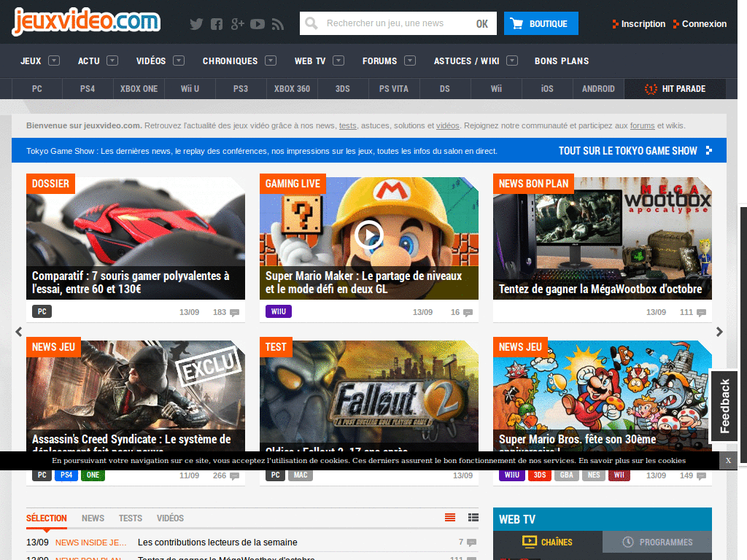Close the cookie notice banner

728,461
